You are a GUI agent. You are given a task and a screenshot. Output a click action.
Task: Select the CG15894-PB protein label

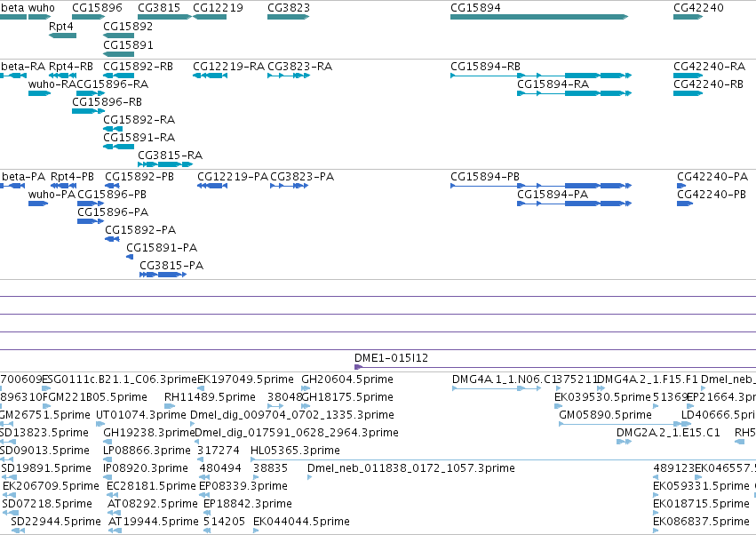(485, 177)
